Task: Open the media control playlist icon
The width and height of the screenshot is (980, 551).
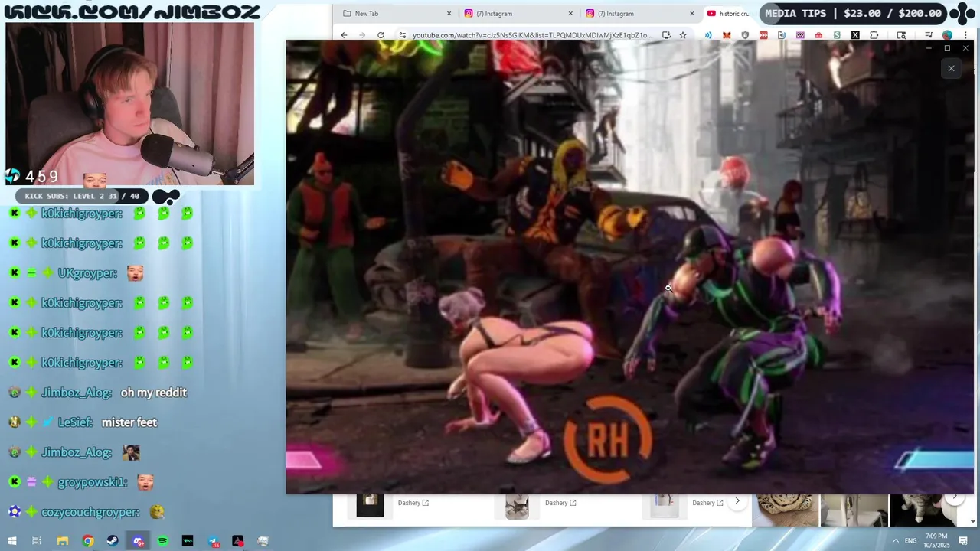Action: (x=929, y=35)
